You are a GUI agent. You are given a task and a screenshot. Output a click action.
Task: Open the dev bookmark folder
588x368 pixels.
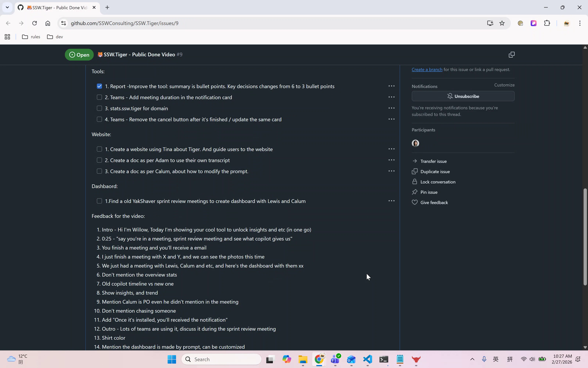tap(55, 37)
